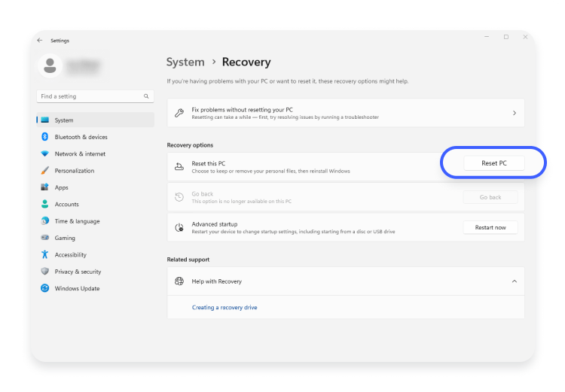565x392 pixels.
Task: Open Network & internet settings
Action: point(96,153)
